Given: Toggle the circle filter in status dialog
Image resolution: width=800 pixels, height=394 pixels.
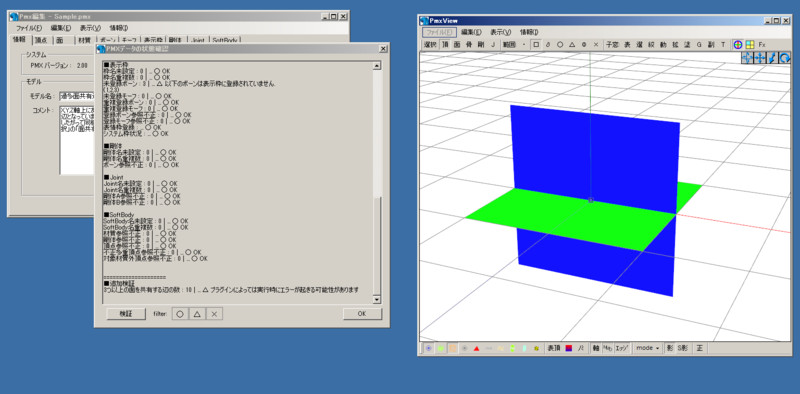Looking at the screenshot, I should pyautogui.click(x=180, y=314).
